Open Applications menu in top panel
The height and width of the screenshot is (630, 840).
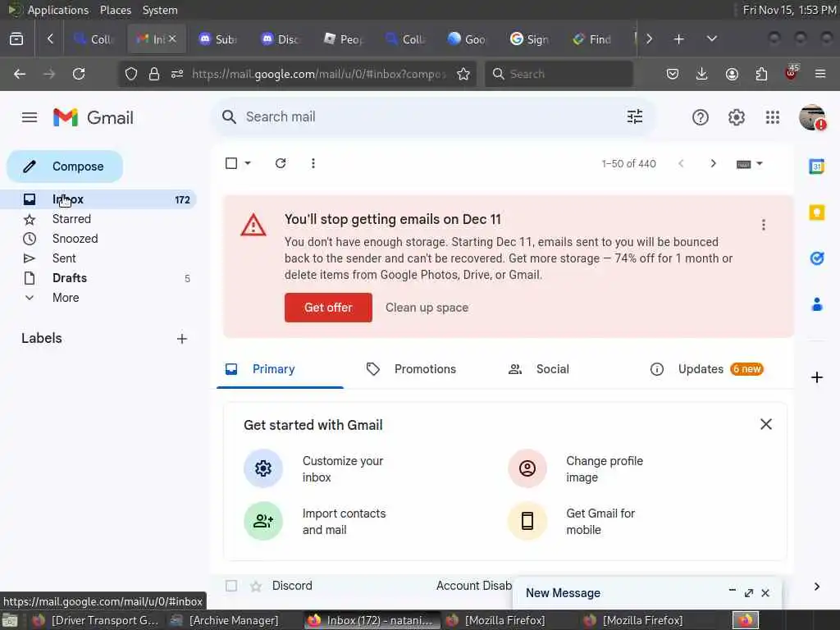[x=58, y=10]
